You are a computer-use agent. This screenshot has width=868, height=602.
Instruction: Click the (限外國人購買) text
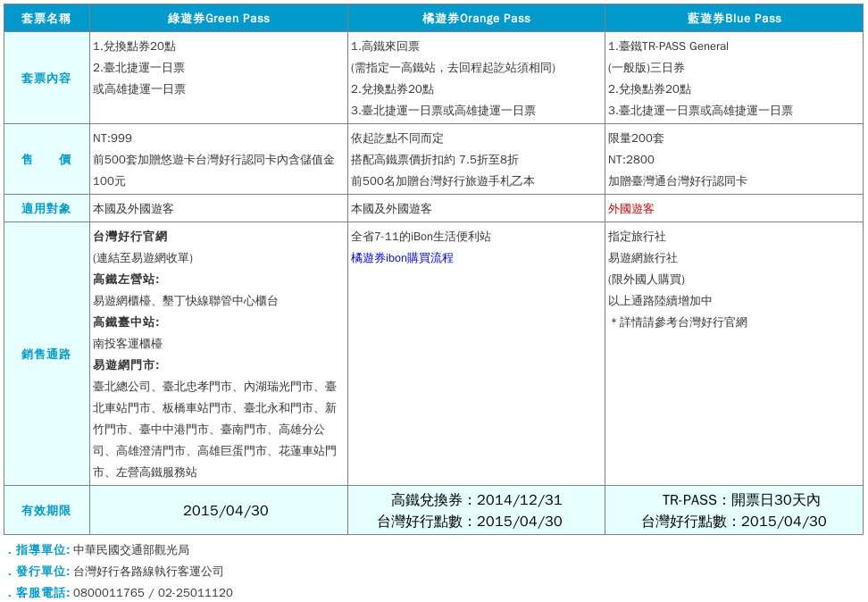[x=646, y=280]
